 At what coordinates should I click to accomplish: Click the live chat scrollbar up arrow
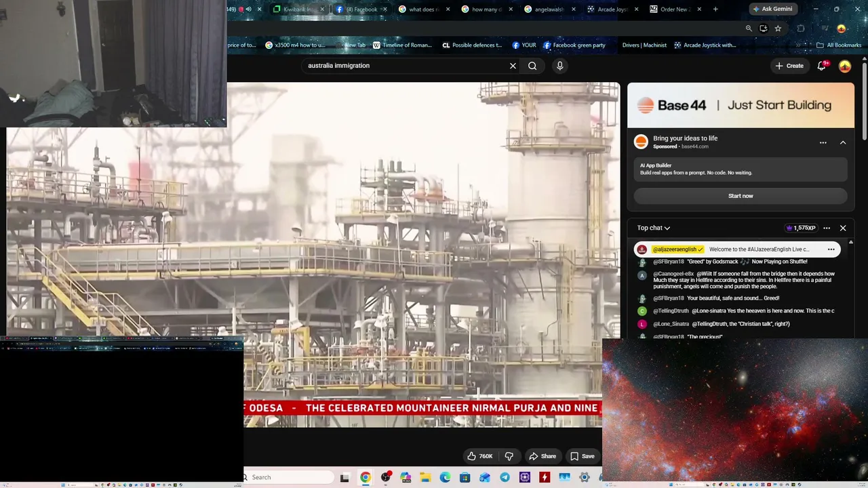coord(851,242)
